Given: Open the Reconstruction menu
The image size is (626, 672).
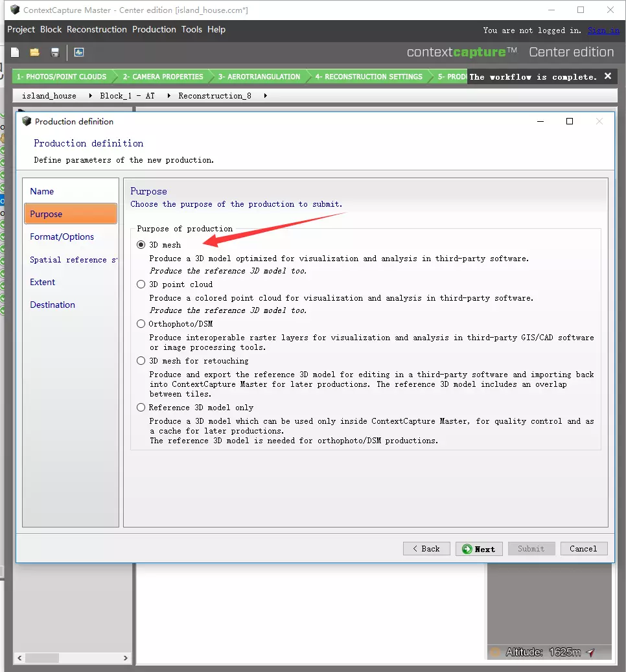Looking at the screenshot, I should point(97,30).
